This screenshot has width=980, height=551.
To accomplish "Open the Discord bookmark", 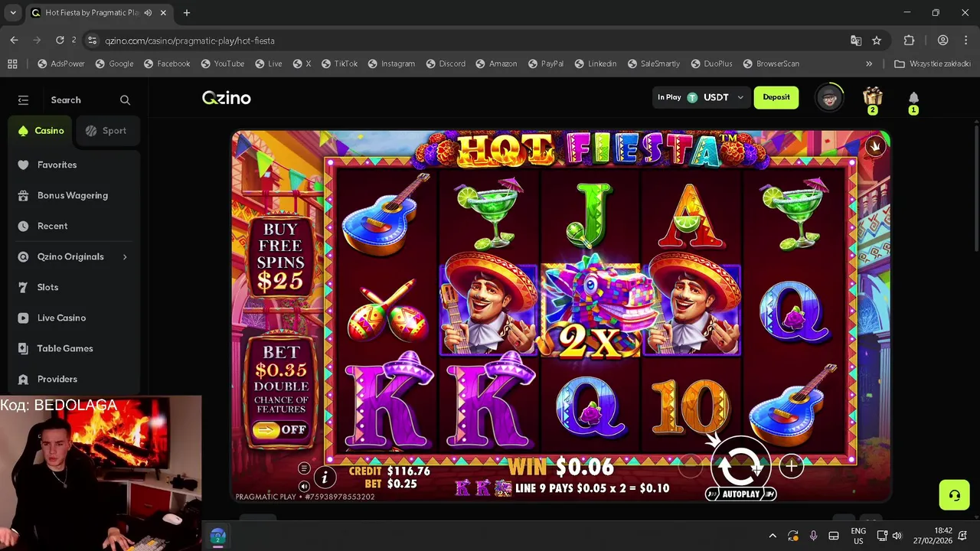I will [x=445, y=64].
